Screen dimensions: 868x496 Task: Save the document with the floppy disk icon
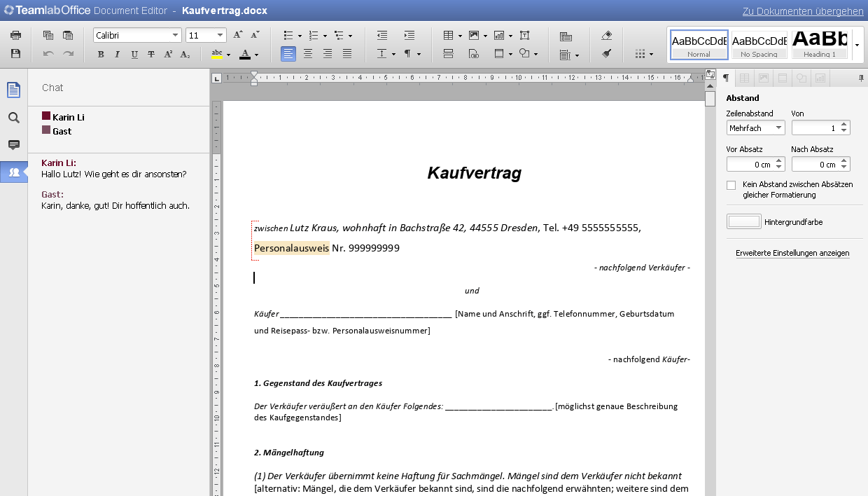(x=16, y=54)
